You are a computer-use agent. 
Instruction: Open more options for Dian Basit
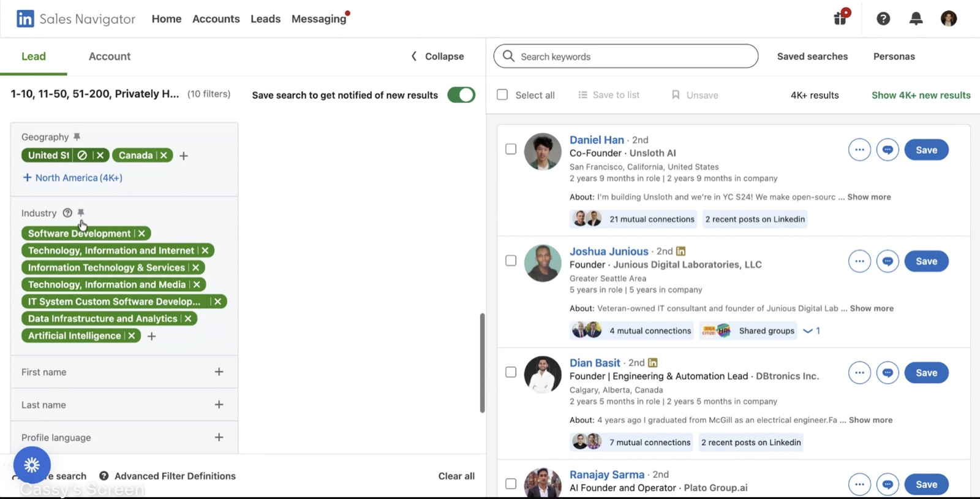pos(859,373)
